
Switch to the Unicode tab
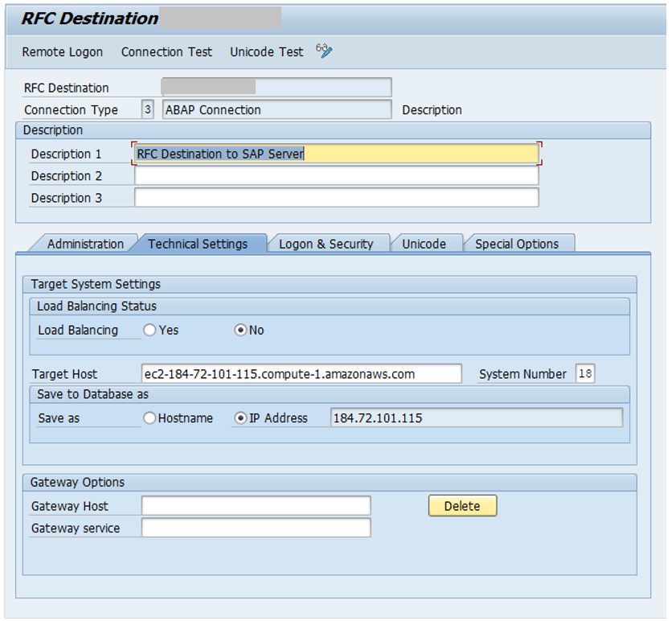pyautogui.click(x=424, y=244)
